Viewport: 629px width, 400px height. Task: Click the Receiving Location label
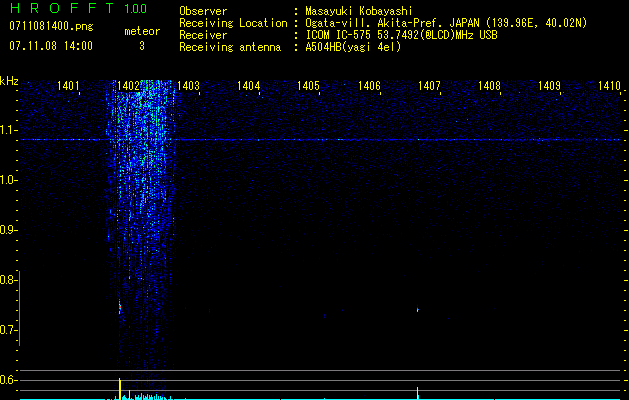(x=233, y=23)
